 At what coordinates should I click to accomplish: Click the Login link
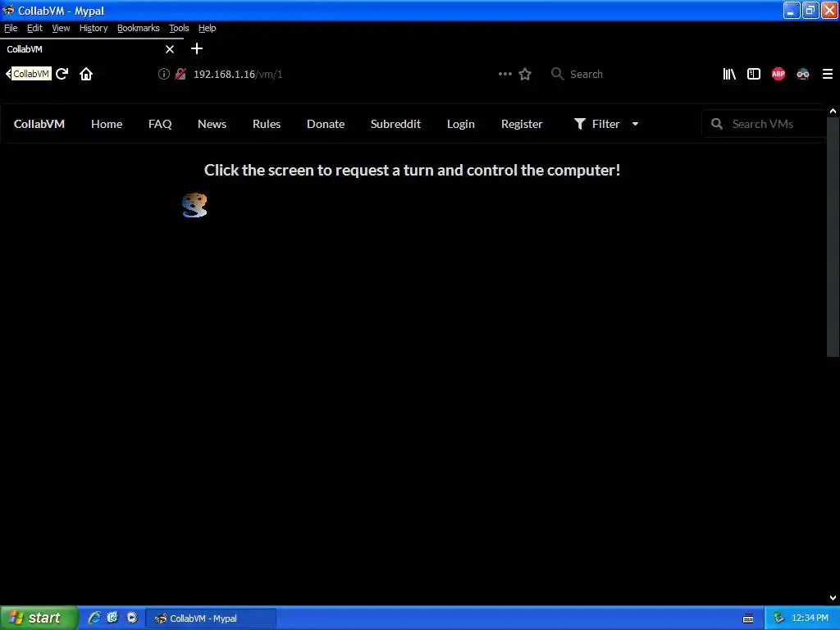click(461, 124)
